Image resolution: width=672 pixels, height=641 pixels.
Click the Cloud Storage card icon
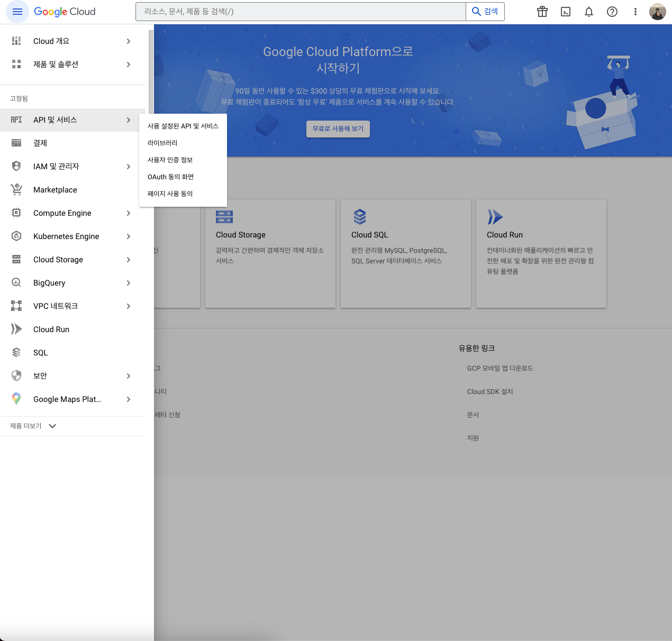pos(224,217)
